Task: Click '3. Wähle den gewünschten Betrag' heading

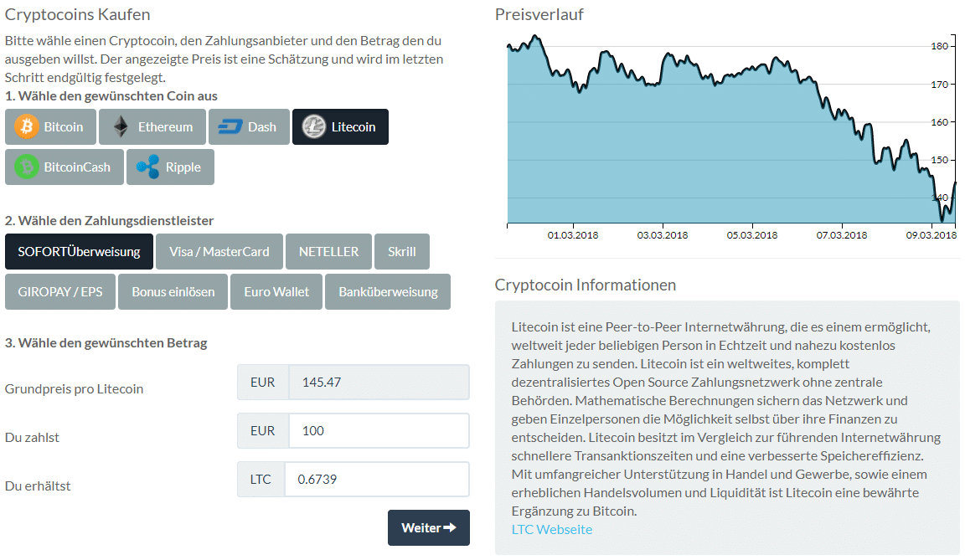Action: click(106, 342)
